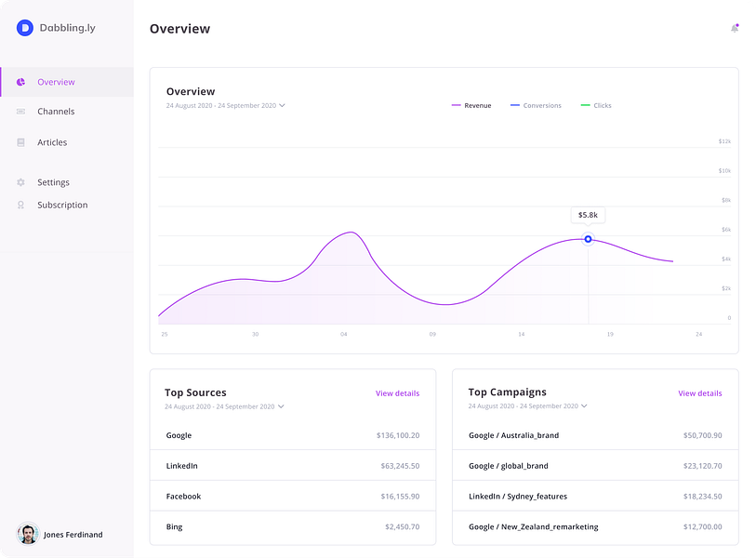
Task: Click the Dabbling.ly logo icon
Action: pyautogui.click(x=24, y=28)
